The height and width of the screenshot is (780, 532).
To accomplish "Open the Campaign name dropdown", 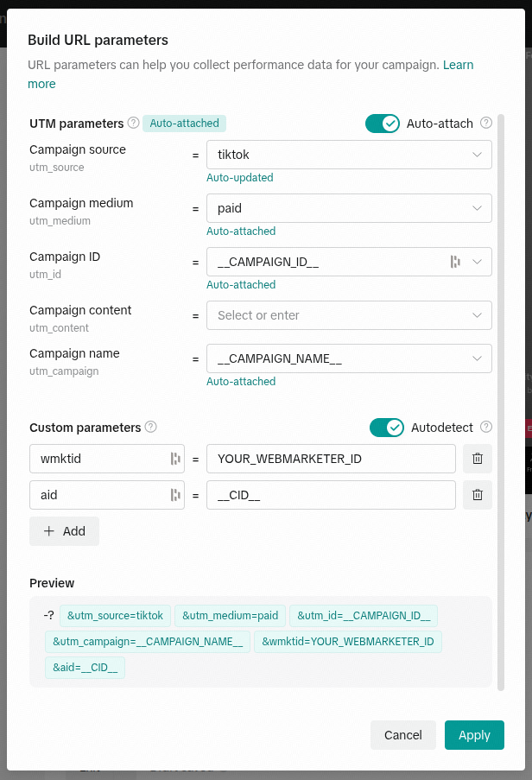I will 349,358.
